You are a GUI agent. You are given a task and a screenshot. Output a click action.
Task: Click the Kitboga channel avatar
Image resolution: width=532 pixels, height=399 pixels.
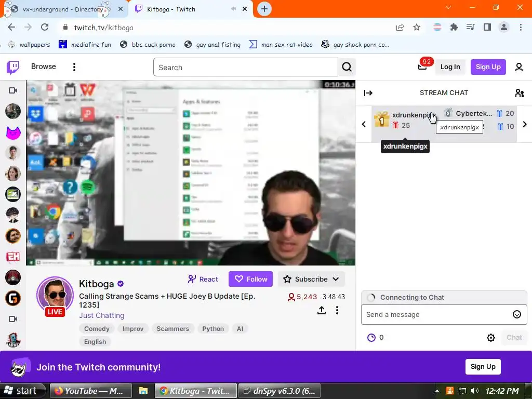click(x=55, y=295)
